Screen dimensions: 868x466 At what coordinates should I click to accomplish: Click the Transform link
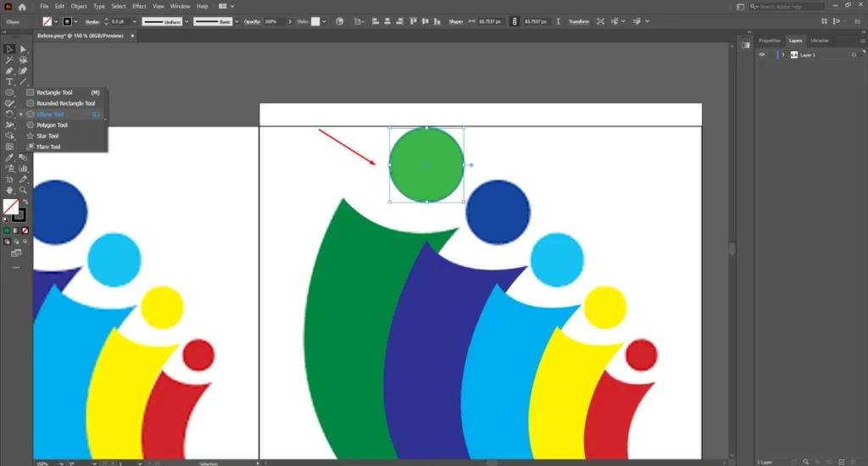(578, 21)
